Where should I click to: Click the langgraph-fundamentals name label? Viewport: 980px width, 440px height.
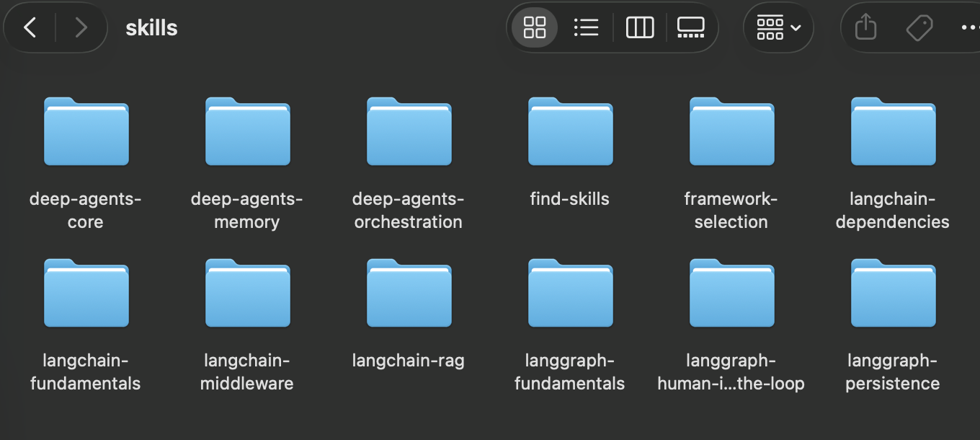point(570,372)
